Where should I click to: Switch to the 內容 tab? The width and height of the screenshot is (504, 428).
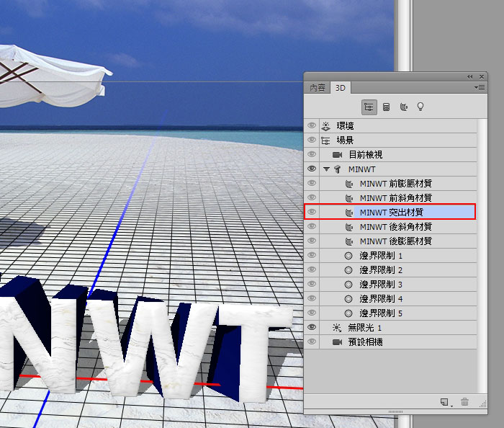click(318, 87)
